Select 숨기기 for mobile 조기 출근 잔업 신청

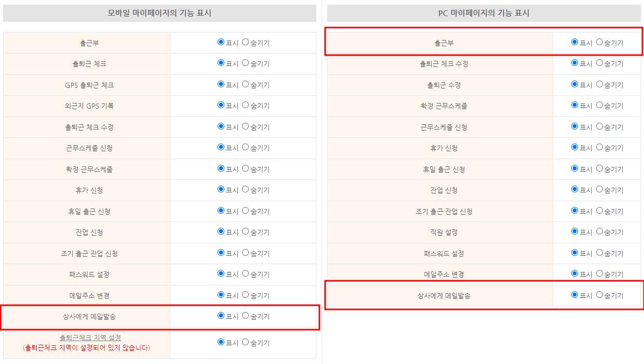click(x=246, y=253)
